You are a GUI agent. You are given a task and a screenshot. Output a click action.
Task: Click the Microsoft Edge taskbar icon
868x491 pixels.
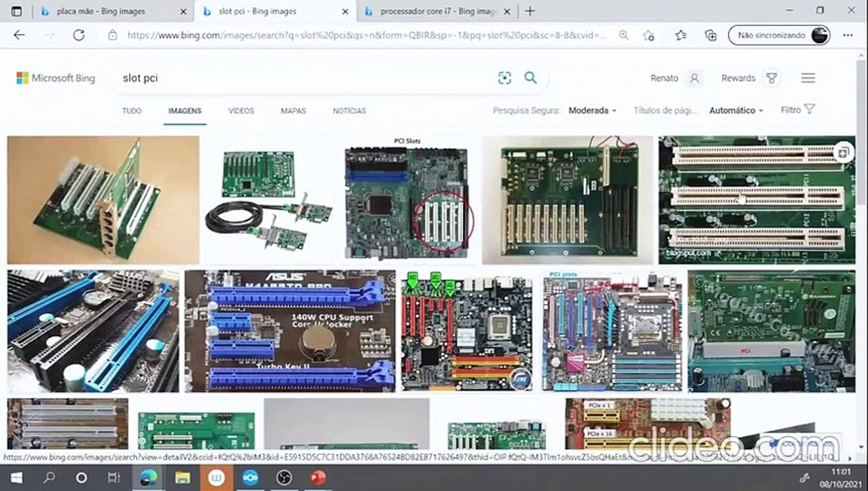(148, 478)
